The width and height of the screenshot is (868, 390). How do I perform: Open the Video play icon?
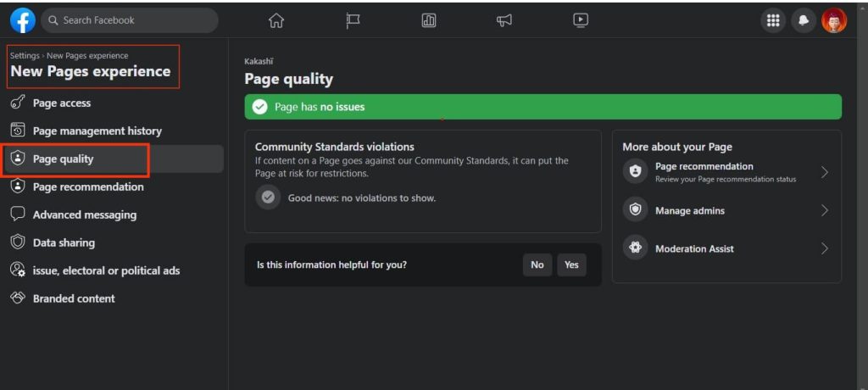[580, 20]
